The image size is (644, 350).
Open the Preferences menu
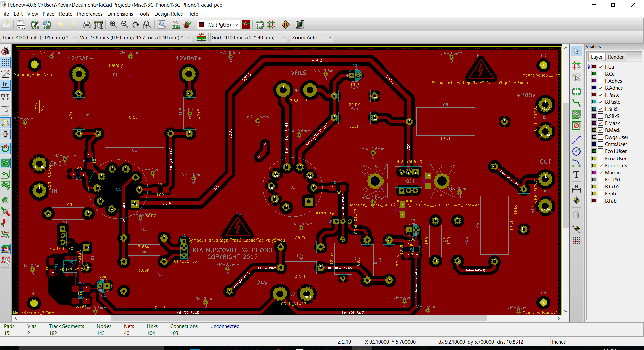tap(90, 14)
